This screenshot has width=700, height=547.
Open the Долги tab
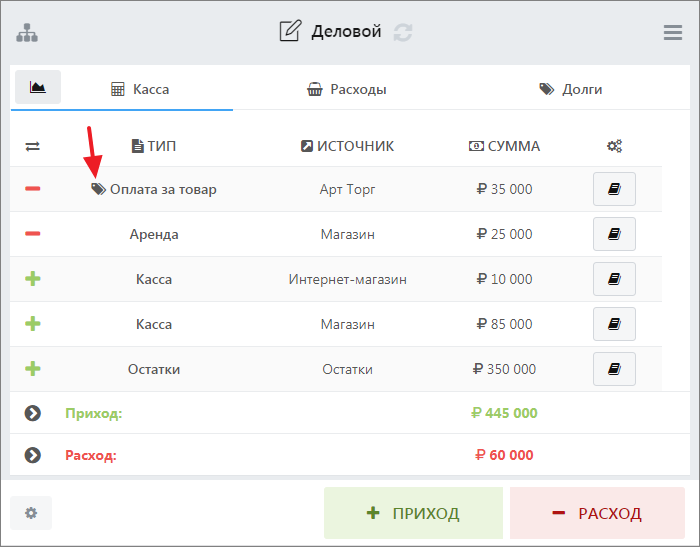click(x=570, y=89)
